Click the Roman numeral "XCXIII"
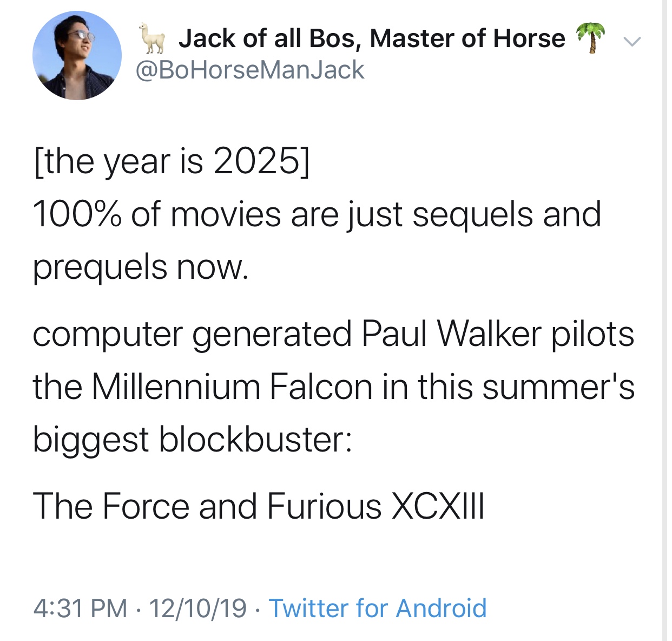 [437, 506]
